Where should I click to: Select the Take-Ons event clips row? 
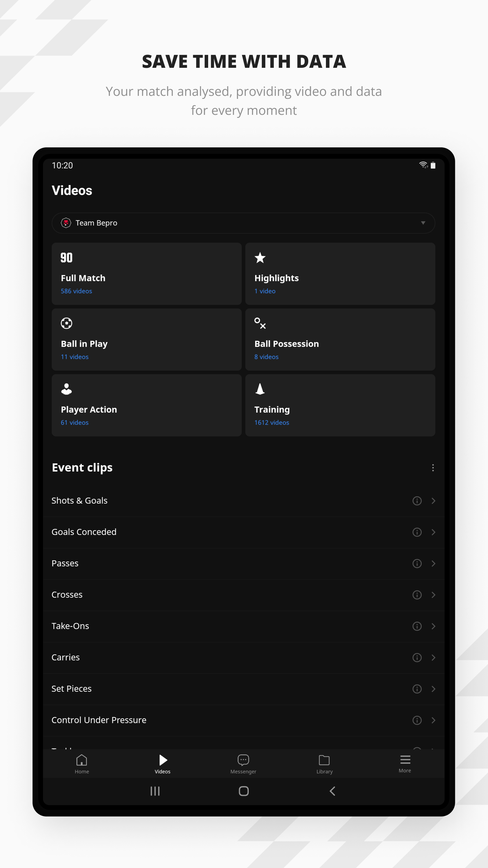(243, 626)
